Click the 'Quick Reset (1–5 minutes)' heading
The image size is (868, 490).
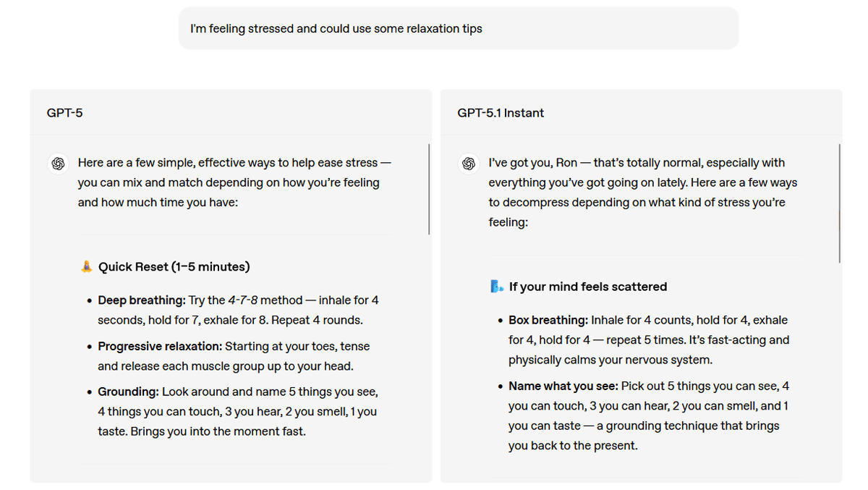174,266
